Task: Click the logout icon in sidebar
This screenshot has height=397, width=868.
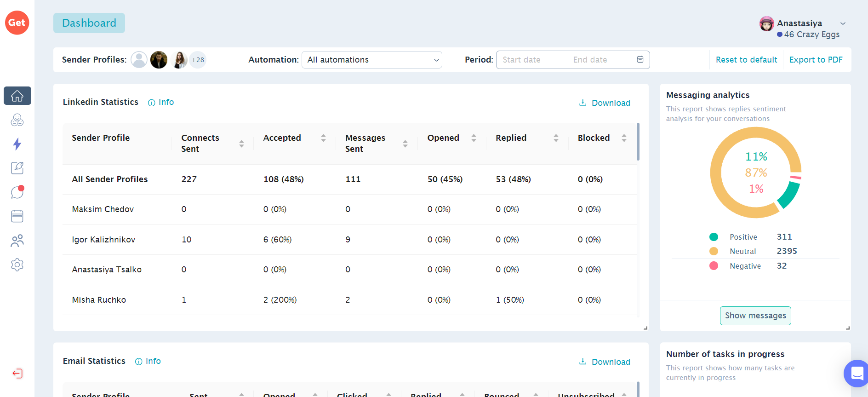Action: pyautogui.click(x=17, y=373)
